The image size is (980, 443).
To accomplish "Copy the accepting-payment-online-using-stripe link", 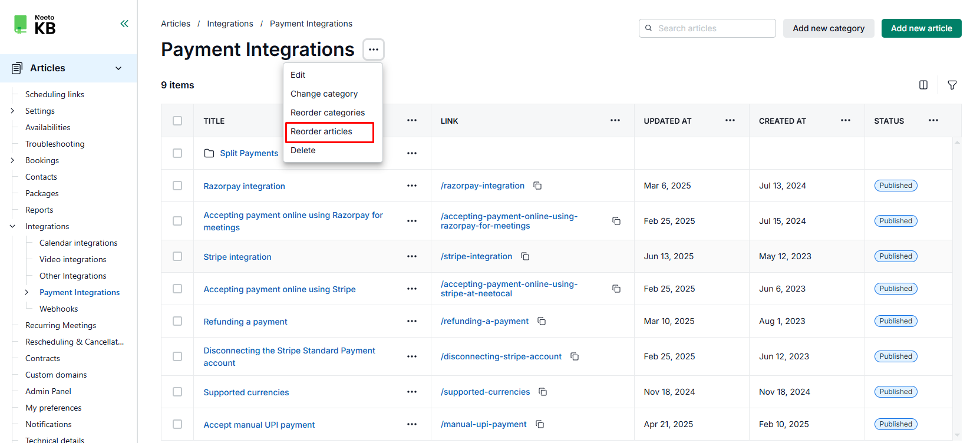I will pyautogui.click(x=616, y=289).
